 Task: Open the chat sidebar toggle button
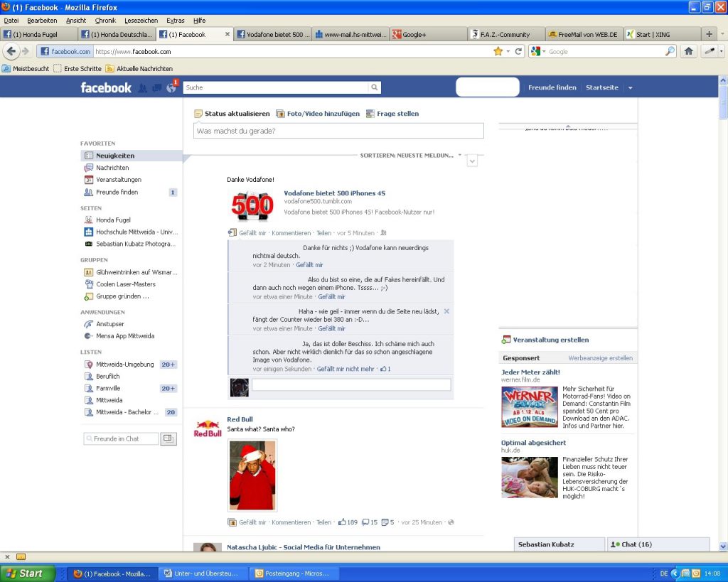[x=168, y=438]
